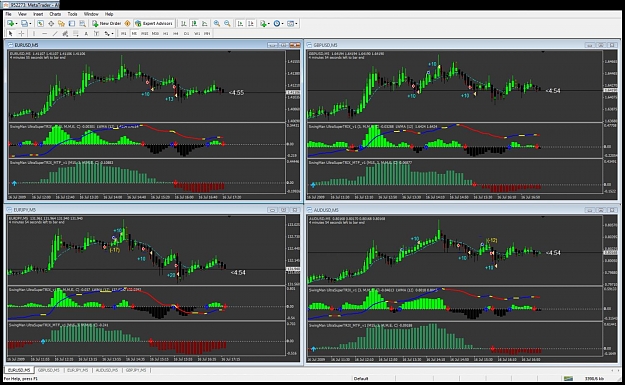Switch chart to Candlesticks mode
The image size is (625, 385).
point(194,24)
